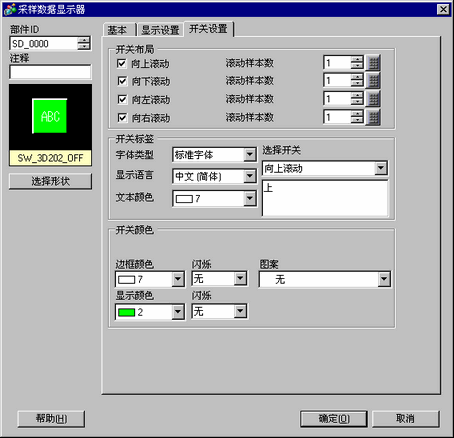Screen dimensions: 454x438
Task: Disable the 向右滚动 checkbox
Action: pyautogui.click(x=122, y=118)
